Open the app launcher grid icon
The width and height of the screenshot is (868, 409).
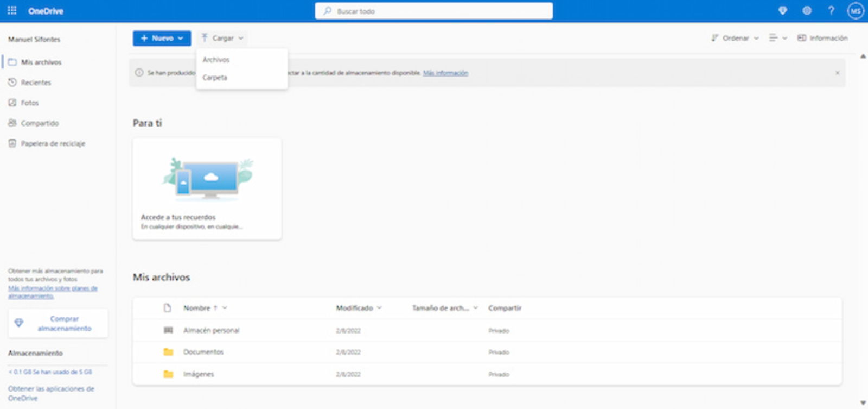click(12, 10)
